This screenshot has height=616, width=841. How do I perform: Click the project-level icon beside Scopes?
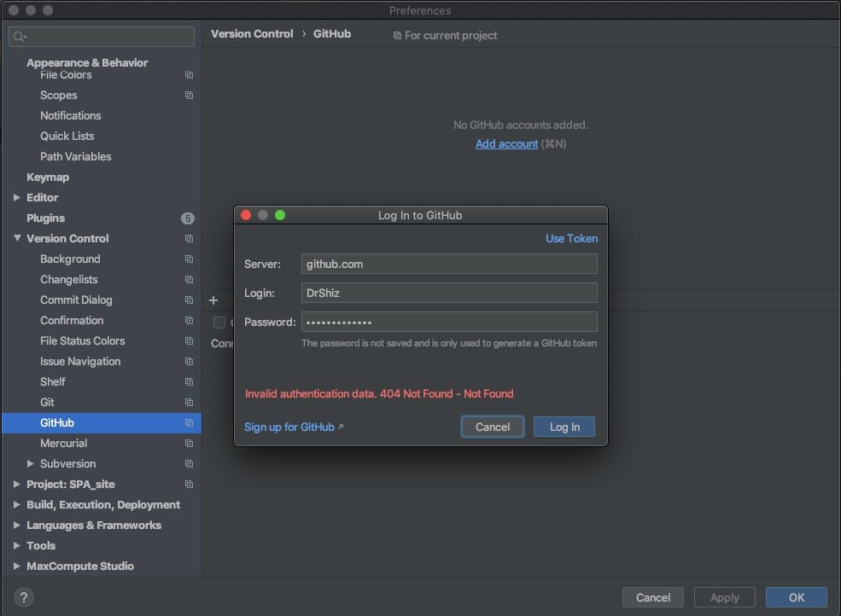(x=189, y=95)
